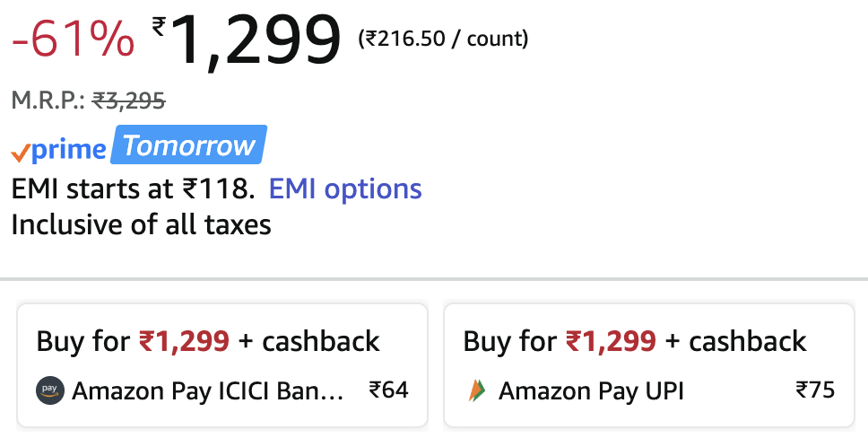Click the Amazon Pay UPI logo icon
The width and height of the screenshot is (868, 447).
476,390
